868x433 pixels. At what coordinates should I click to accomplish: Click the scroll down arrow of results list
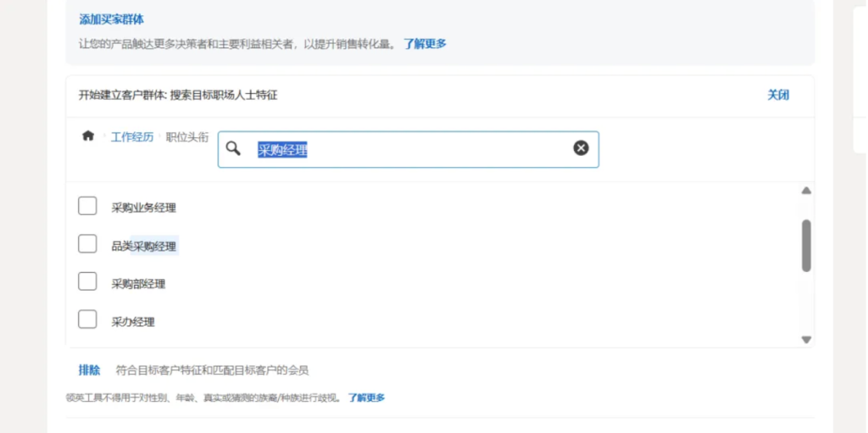[806, 339]
